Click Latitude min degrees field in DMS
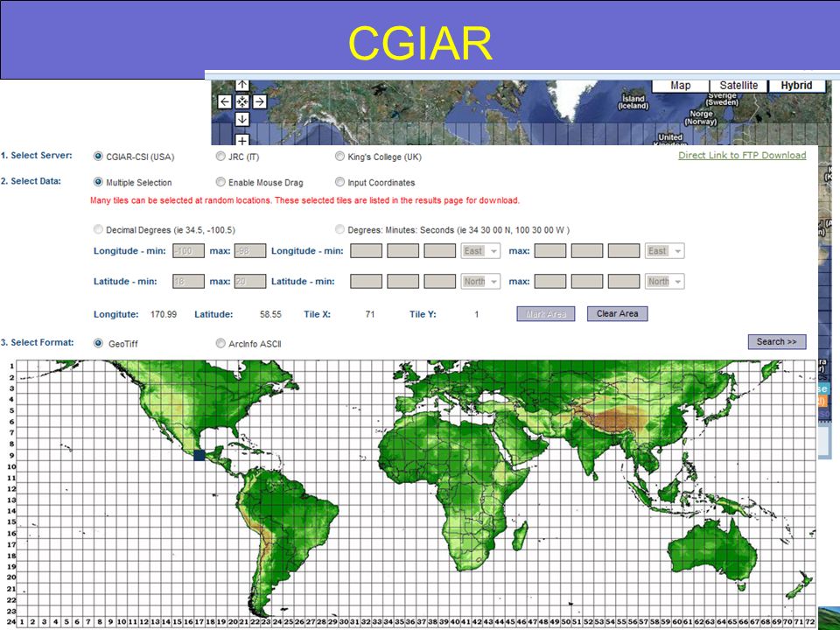Screen dimensions: 840x630 pyautogui.click(x=367, y=281)
